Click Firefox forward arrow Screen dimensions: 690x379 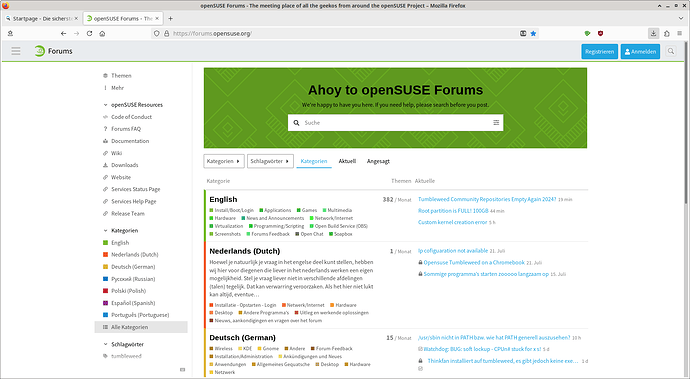coord(76,33)
